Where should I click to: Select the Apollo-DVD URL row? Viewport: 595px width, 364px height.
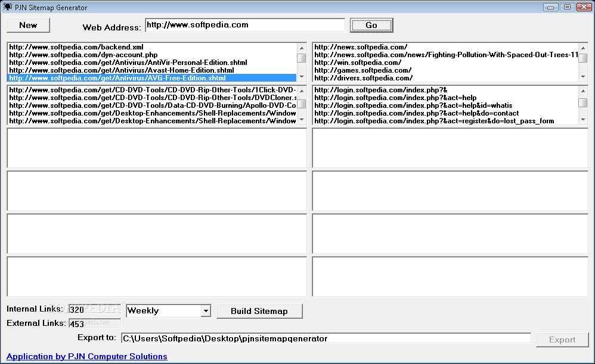click(x=152, y=105)
